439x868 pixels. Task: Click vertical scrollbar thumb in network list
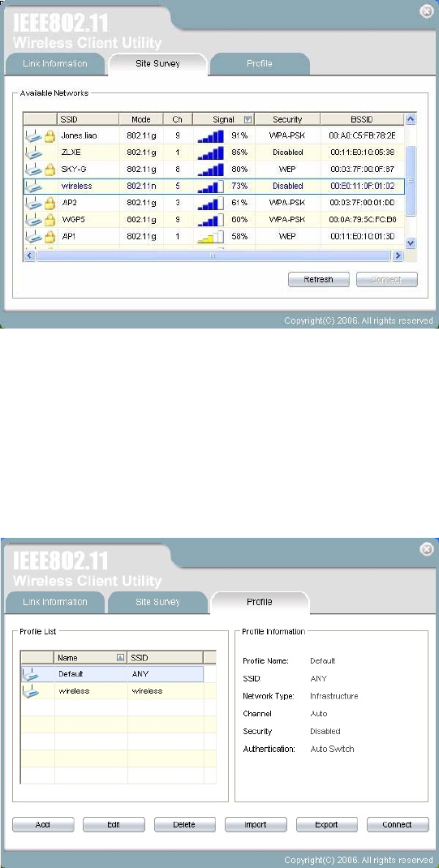[x=411, y=181]
